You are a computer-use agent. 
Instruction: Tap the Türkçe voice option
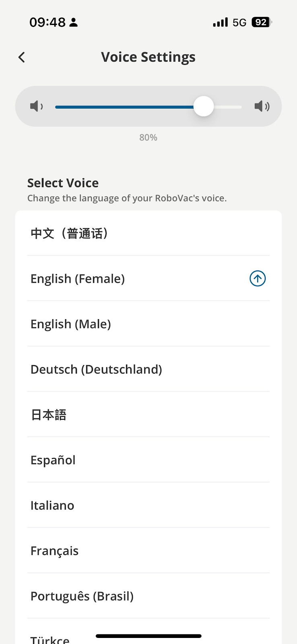(x=50, y=639)
